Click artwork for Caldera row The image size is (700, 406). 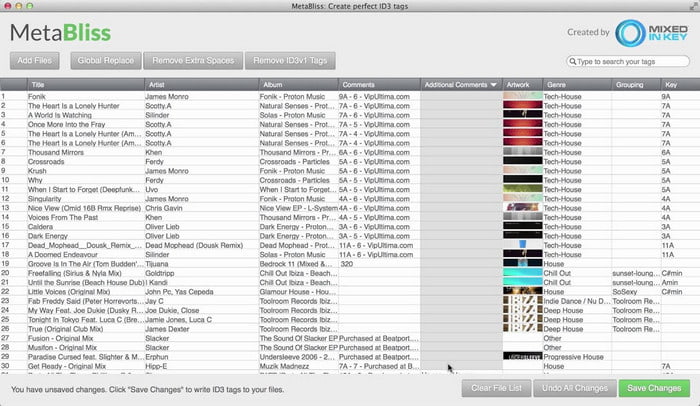point(522,226)
